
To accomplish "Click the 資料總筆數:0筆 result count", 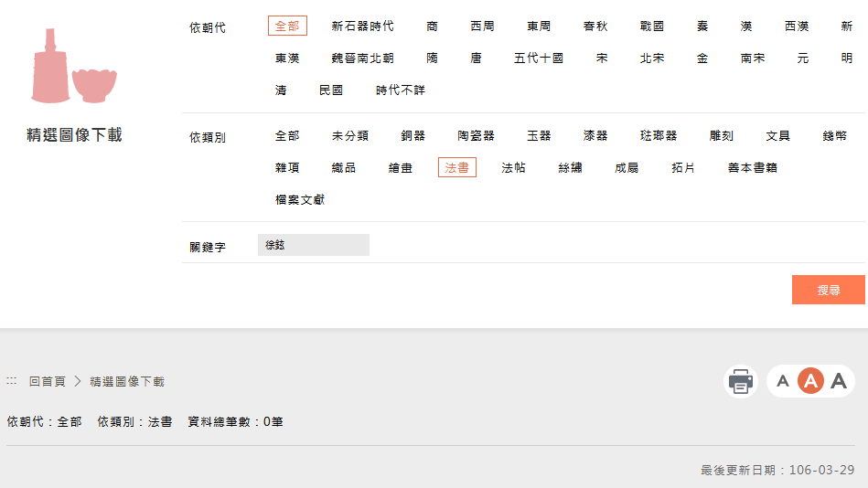I will point(235,421).
